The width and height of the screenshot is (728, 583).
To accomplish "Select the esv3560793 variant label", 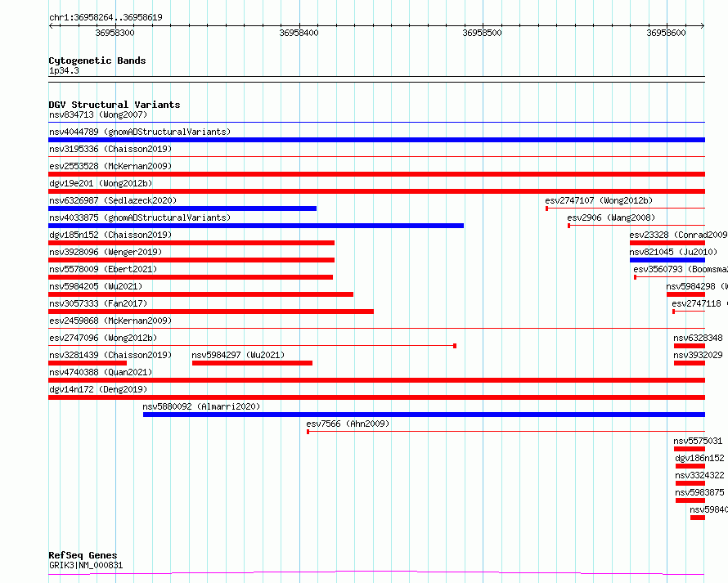I will (681, 269).
